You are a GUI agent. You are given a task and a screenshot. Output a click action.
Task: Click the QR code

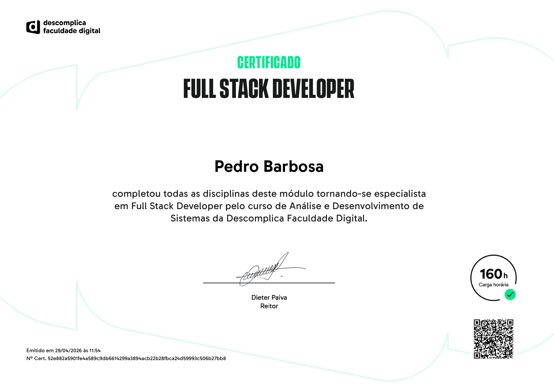point(494,339)
